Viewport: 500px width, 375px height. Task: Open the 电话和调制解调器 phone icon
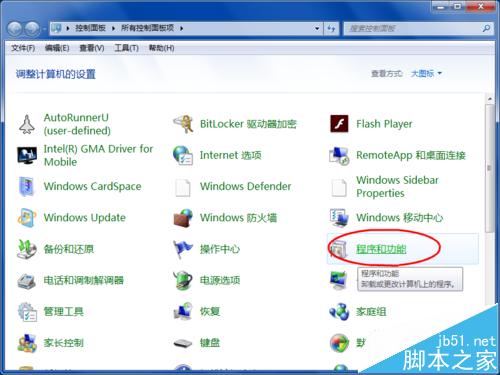point(27,281)
